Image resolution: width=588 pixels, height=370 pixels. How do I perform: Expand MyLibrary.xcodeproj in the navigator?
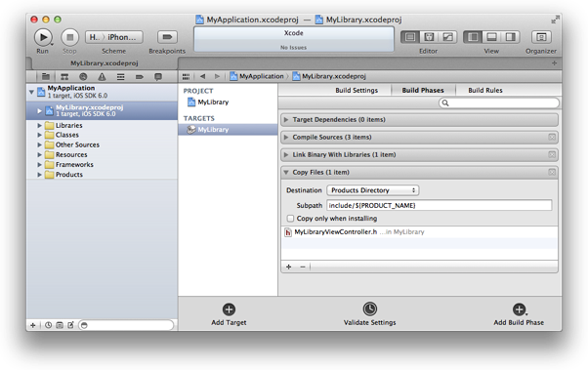pyautogui.click(x=39, y=111)
